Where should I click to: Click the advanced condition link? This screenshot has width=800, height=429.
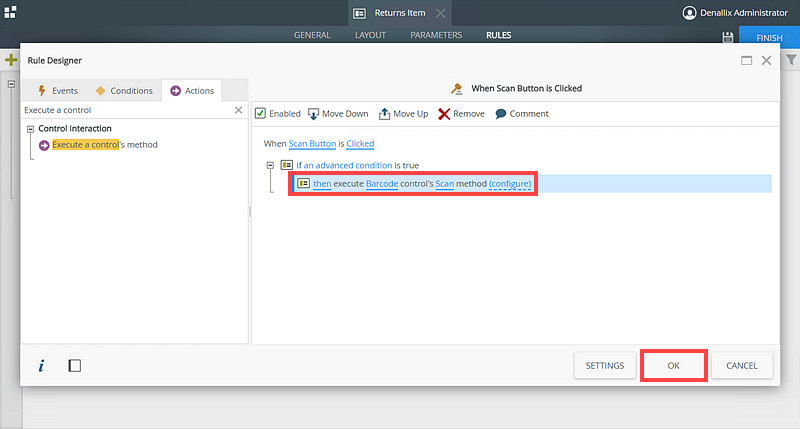[348, 165]
